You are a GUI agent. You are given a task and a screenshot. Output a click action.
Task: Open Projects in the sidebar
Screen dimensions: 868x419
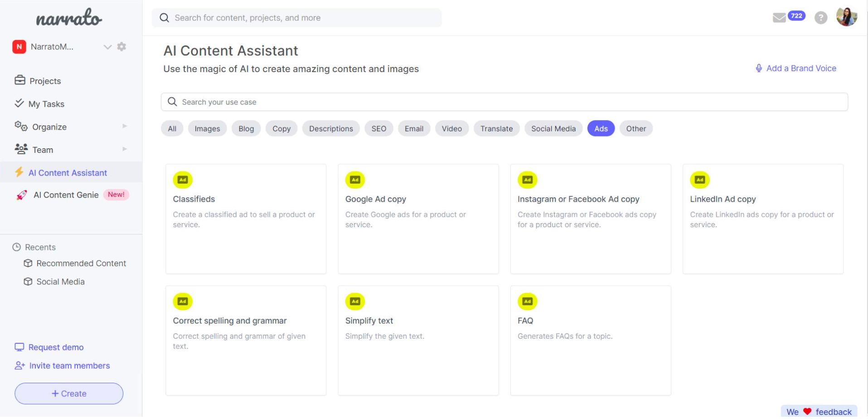click(x=45, y=81)
